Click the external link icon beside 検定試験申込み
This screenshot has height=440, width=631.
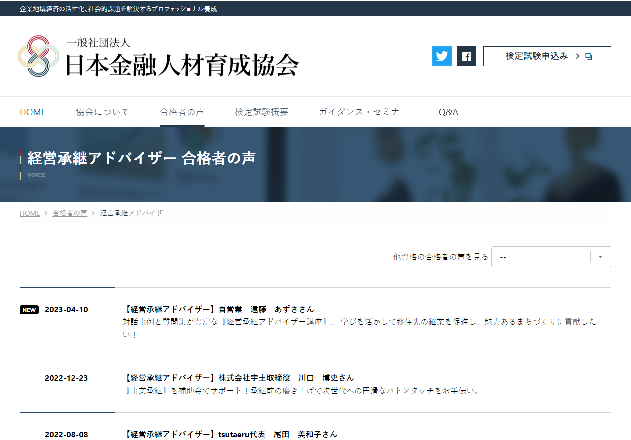(x=588, y=56)
